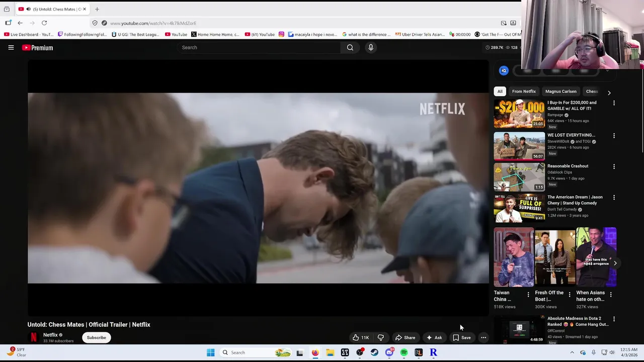Go back with browser back arrow
This screenshot has width=644, height=362.
[x=20, y=23]
